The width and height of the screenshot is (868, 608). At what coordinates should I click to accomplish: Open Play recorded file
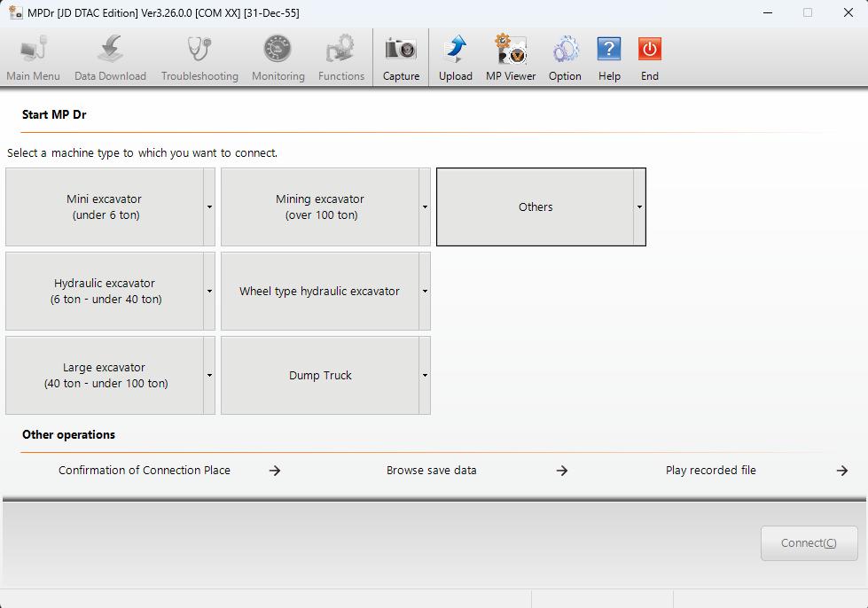[711, 471]
